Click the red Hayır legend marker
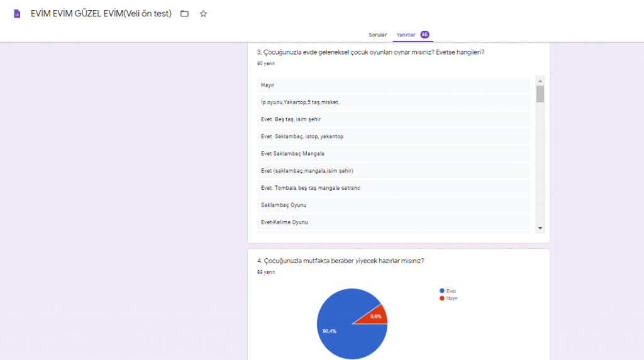 (442, 298)
